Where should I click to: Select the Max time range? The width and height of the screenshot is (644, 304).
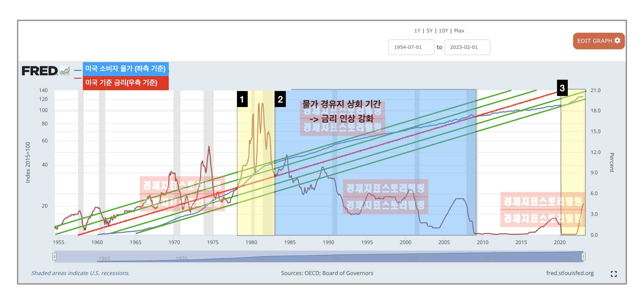[459, 31]
